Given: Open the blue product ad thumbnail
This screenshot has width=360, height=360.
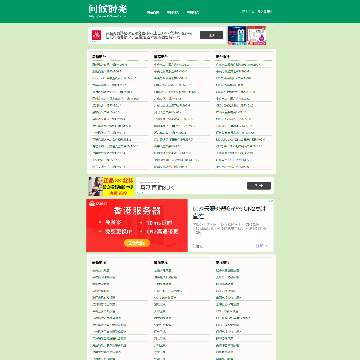Looking at the screenshot, I should tap(237, 35).
